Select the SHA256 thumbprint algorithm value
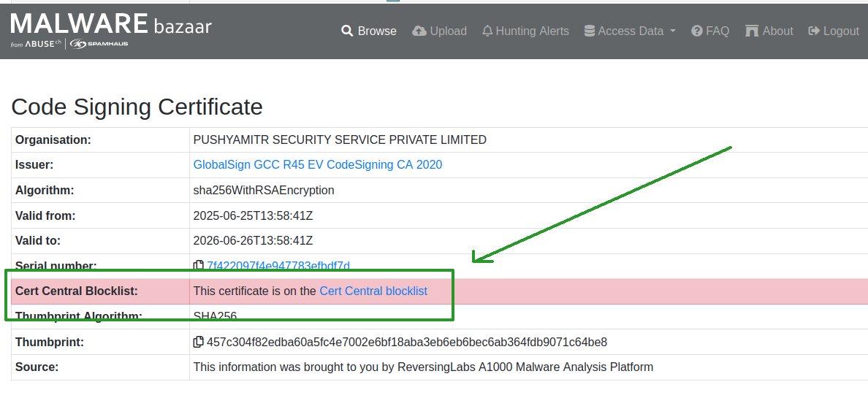 point(215,316)
